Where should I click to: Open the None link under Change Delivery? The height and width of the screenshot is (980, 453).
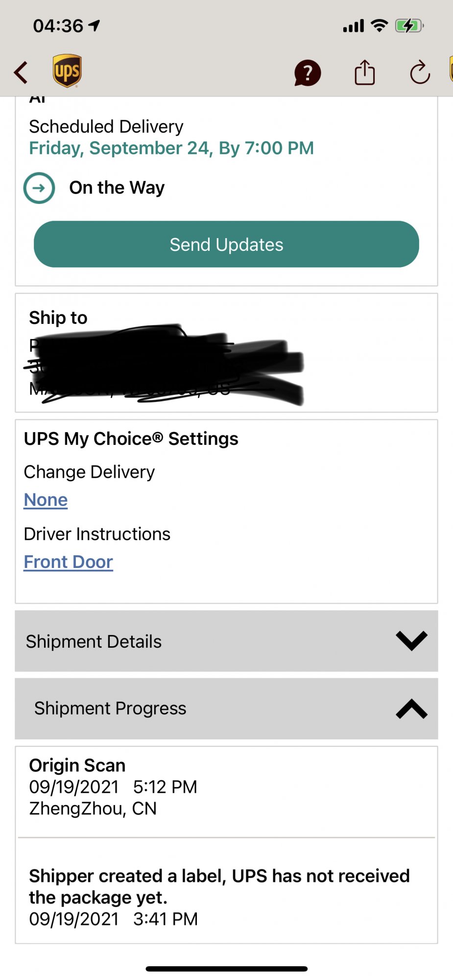[46, 500]
